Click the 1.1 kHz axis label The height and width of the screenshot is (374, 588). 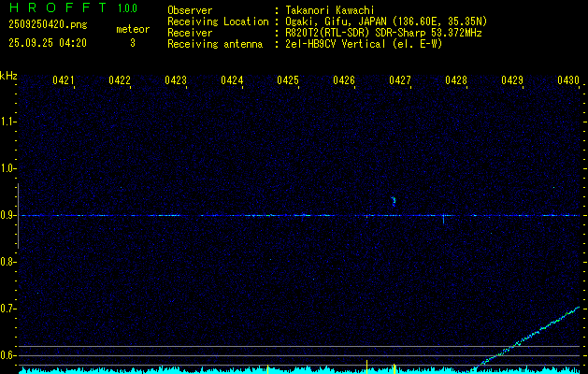[x=7, y=122]
